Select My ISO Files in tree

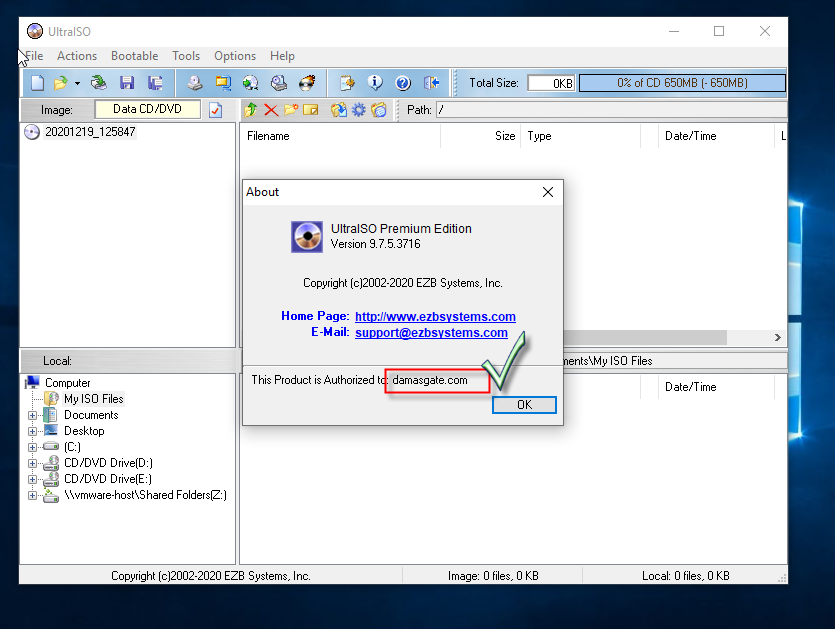(x=94, y=399)
